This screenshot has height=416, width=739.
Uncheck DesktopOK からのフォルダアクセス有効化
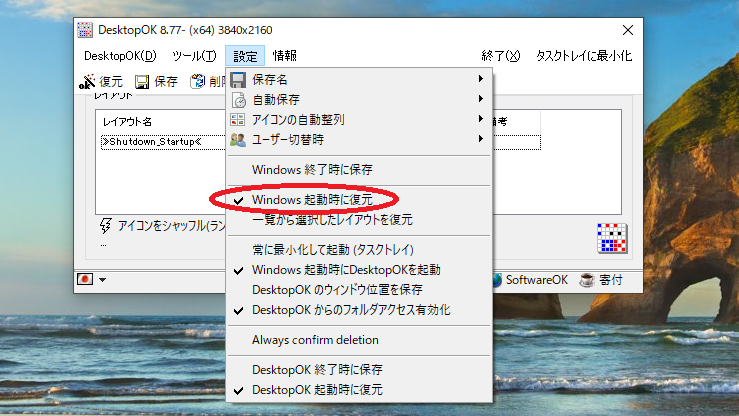point(359,310)
